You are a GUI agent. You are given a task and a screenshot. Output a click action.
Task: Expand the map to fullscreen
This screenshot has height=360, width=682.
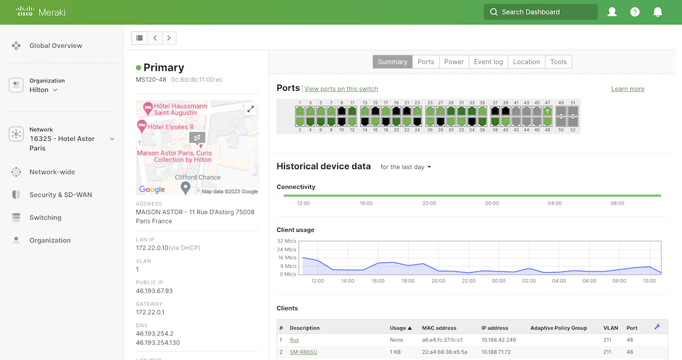tap(251, 109)
